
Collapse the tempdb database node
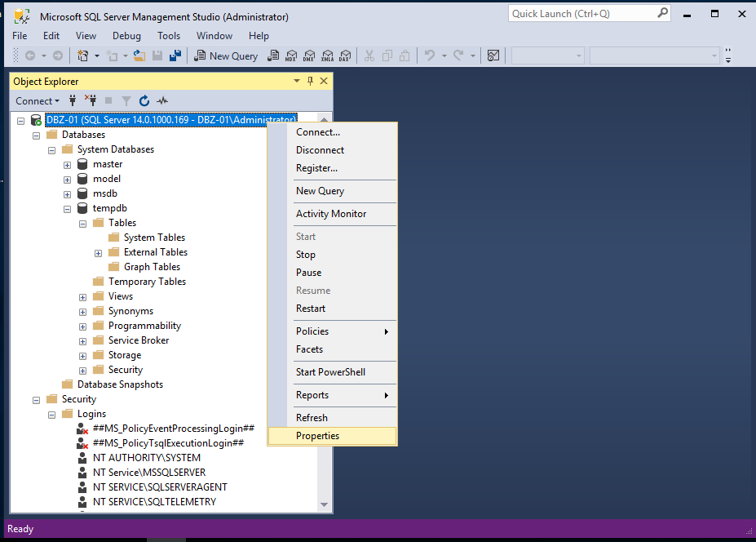(x=67, y=210)
